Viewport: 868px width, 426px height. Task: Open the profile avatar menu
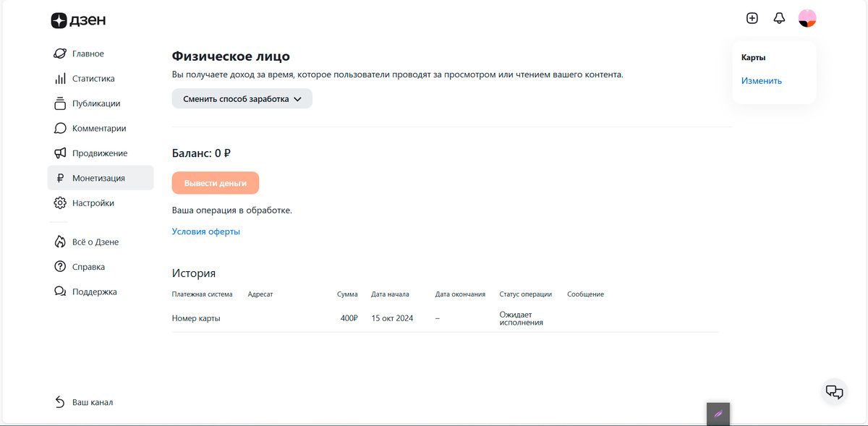[x=808, y=17]
